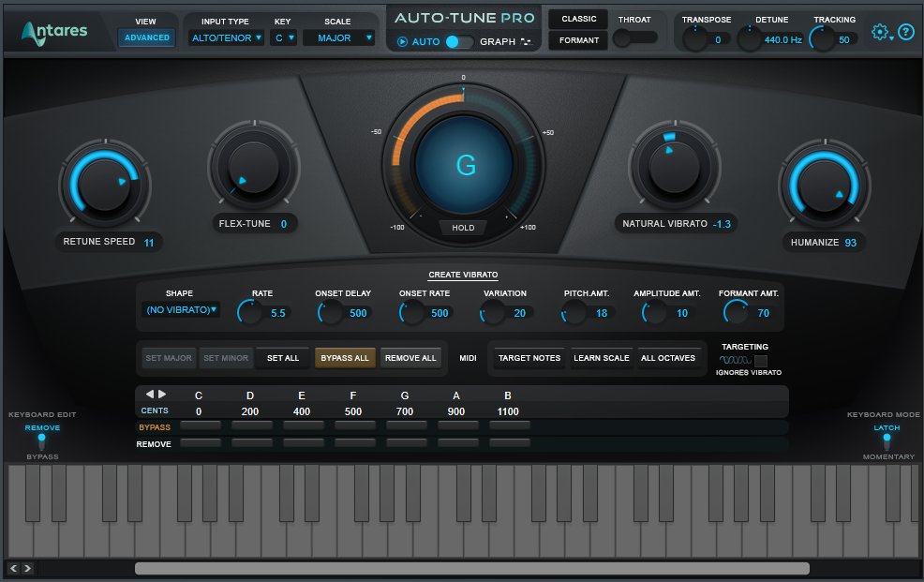Click the left arrow above Cents

[x=150, y=395]
